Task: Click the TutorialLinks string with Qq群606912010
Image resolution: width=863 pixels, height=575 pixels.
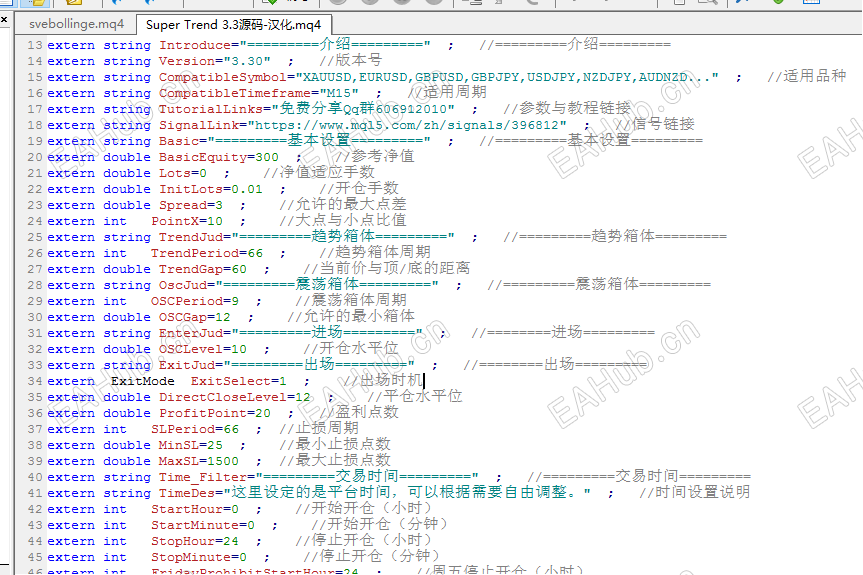Action: tap(363, 109)
